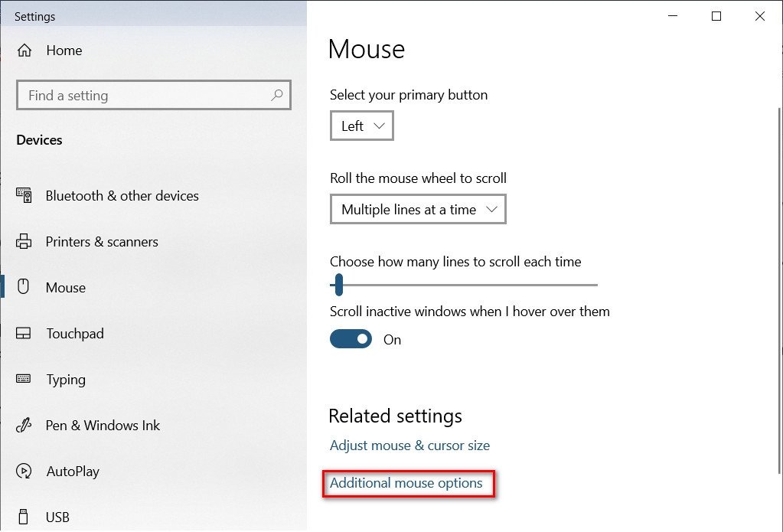Open Pen & Windows Ink settings
Screen dimensions: 783x532
[x=102, y=425]
